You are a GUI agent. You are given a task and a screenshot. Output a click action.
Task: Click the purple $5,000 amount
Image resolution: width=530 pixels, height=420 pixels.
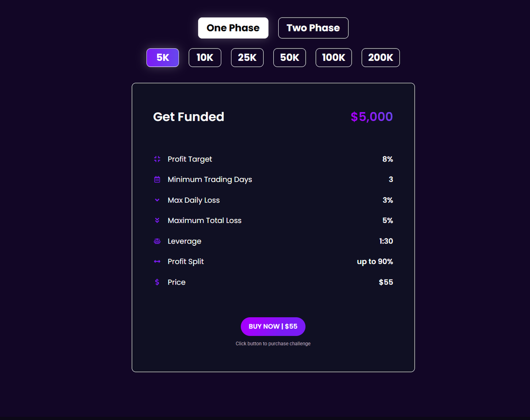[x=372, y=117]
